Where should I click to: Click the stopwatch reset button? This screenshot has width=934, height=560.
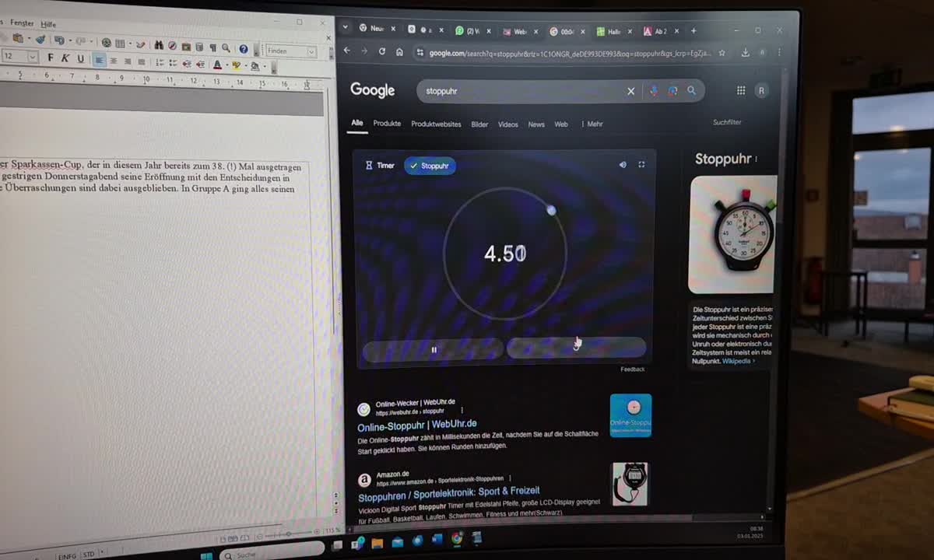pos(576,348)
